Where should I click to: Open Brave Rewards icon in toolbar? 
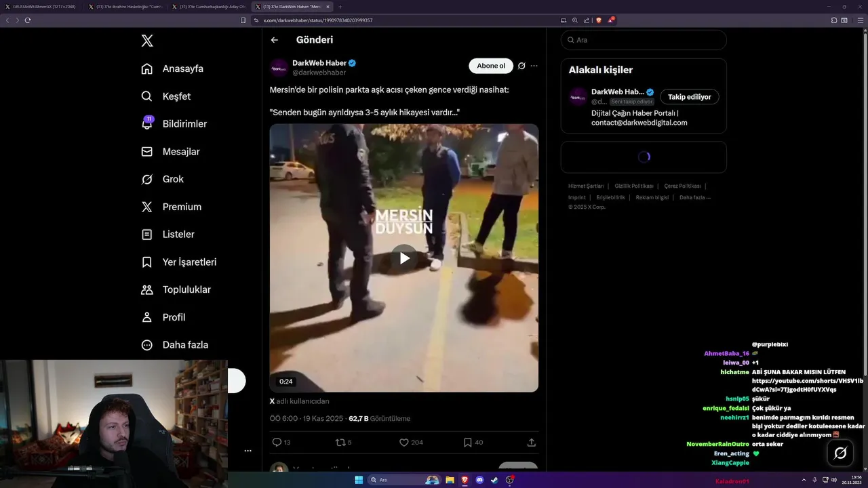(611, 20)
